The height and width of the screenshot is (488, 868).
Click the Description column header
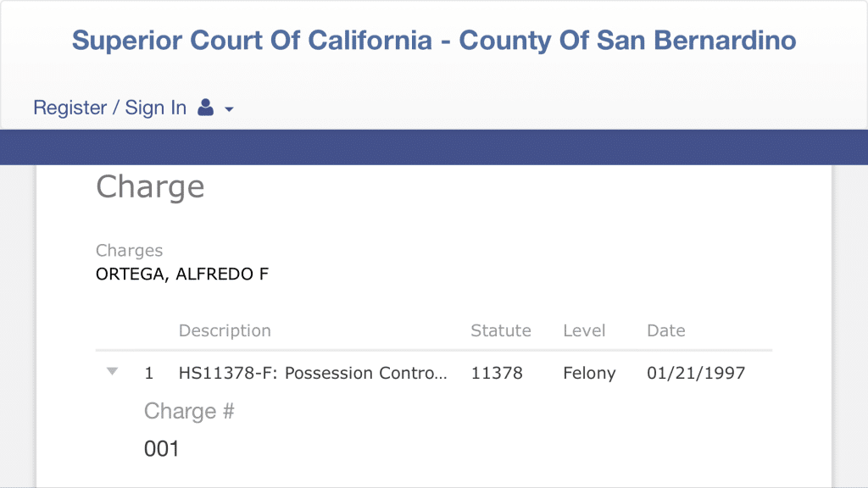coord(225,330)
